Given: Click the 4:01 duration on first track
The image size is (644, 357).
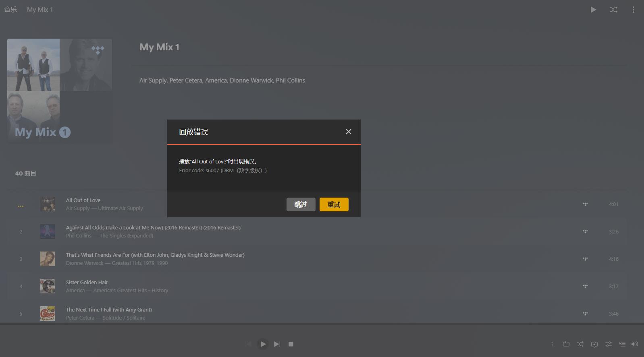Looking at the screenshot, I should click(613, 204).
